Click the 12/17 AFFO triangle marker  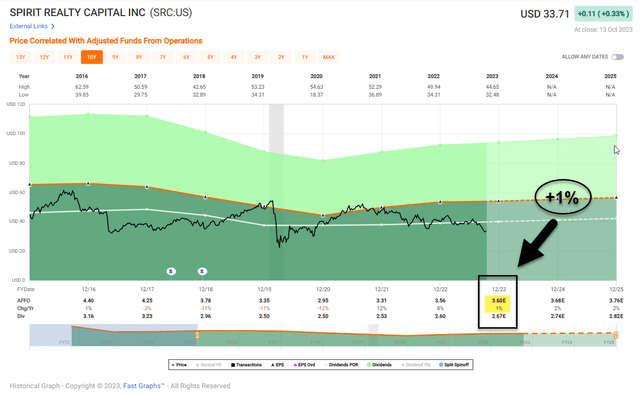click(x=147, y=187)
